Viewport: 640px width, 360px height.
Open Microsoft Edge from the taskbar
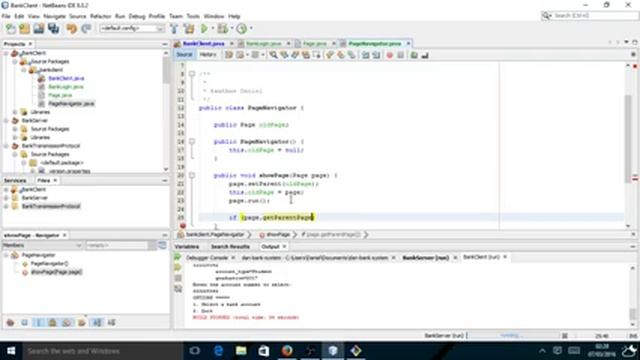[x=218, y=351]
